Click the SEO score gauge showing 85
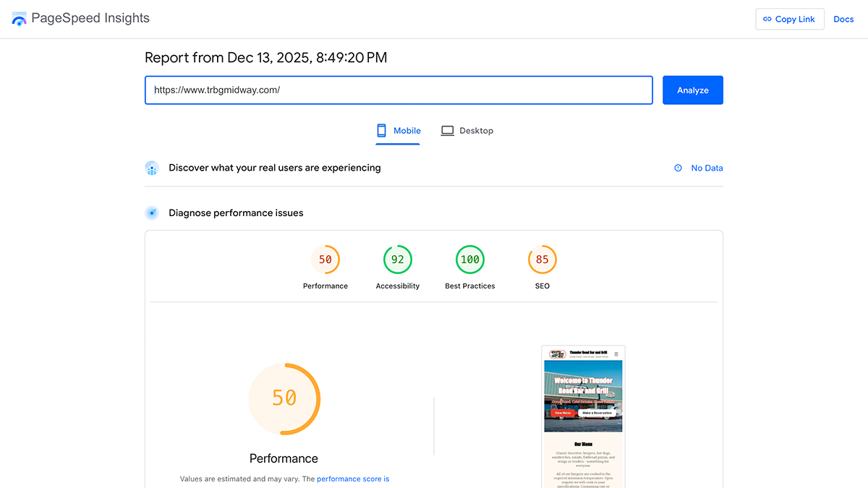 coord(542,259)
